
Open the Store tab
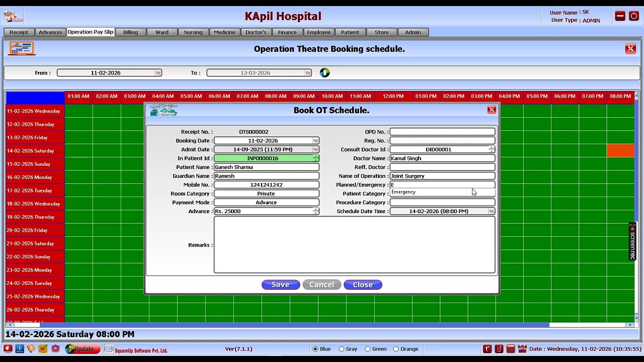pos(381,32)
